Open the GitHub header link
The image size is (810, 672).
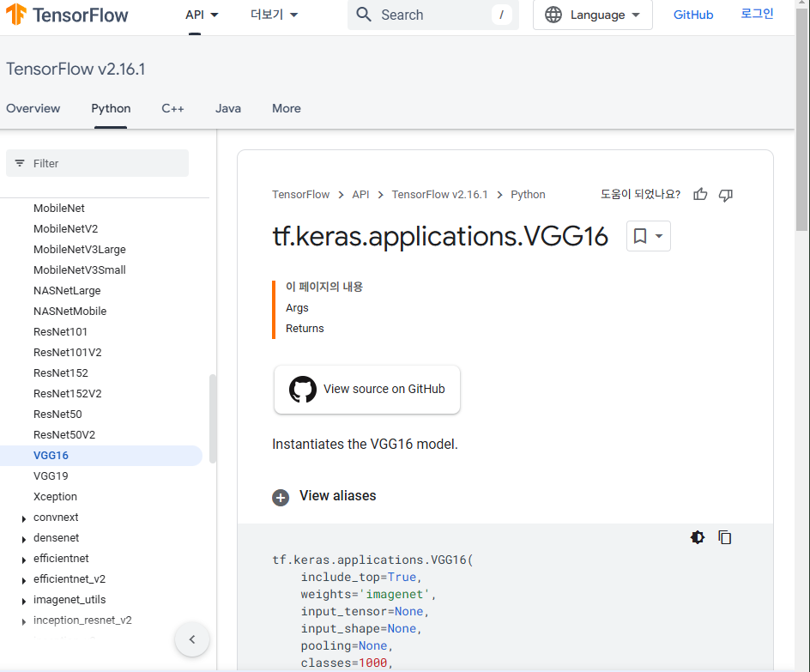click(693, 15)
